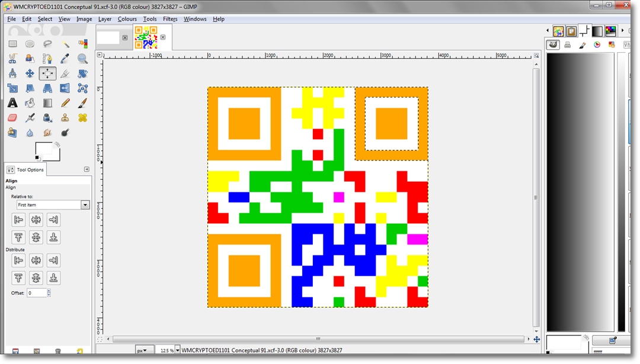Select the Rectangle Select tool
The image size is (640, 364).
(x=12, y=44)
